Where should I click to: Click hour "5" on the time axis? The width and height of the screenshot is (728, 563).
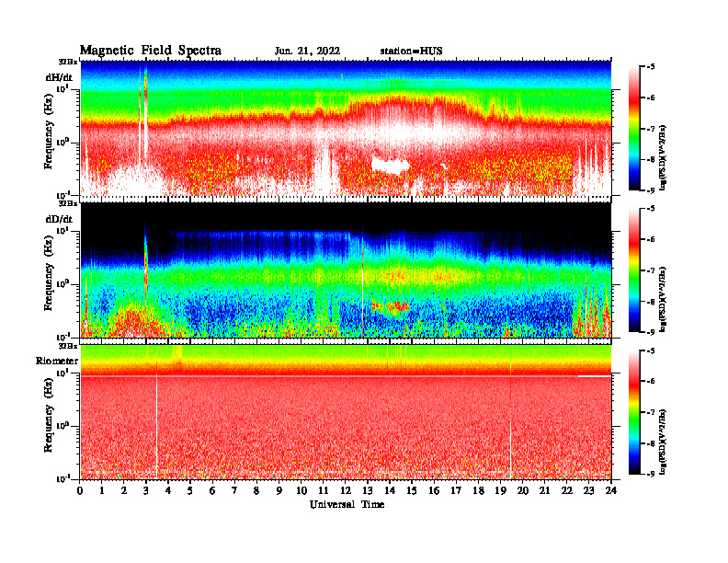[x=190, y=490]
